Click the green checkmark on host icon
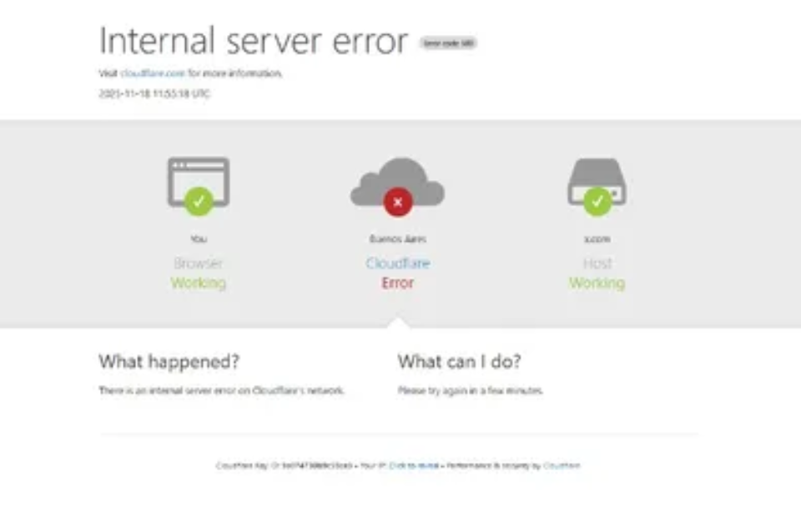The image size is (801, 532). [597, 202]
